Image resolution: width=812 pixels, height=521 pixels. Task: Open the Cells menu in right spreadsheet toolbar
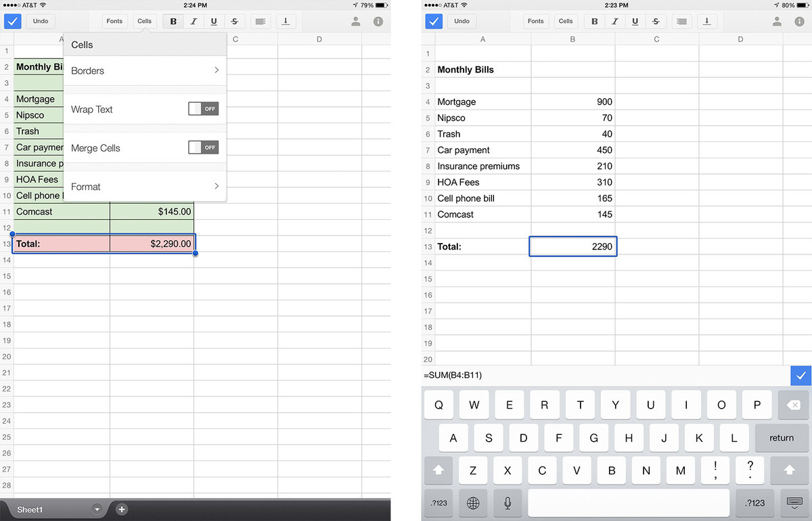click(566, 21)
